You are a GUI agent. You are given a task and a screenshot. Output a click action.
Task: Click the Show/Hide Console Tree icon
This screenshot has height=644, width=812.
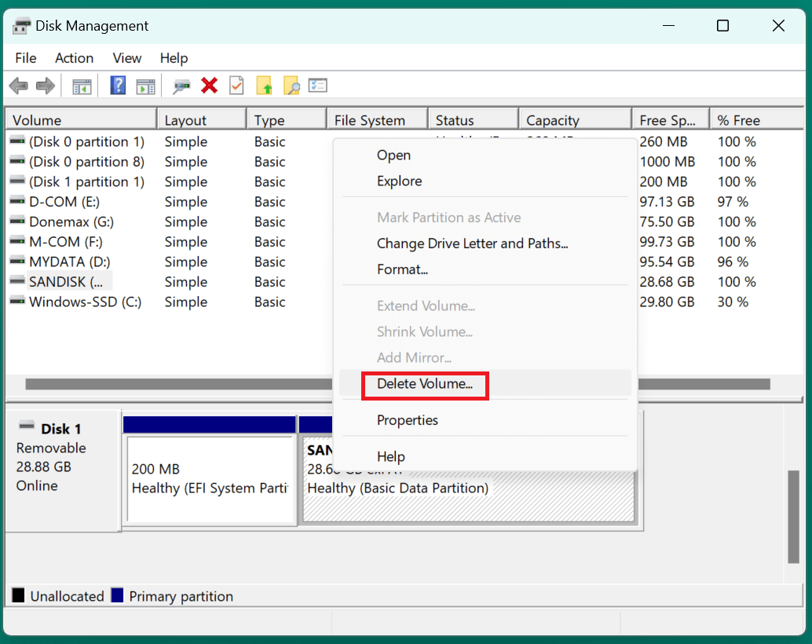[x=82, y=86]
